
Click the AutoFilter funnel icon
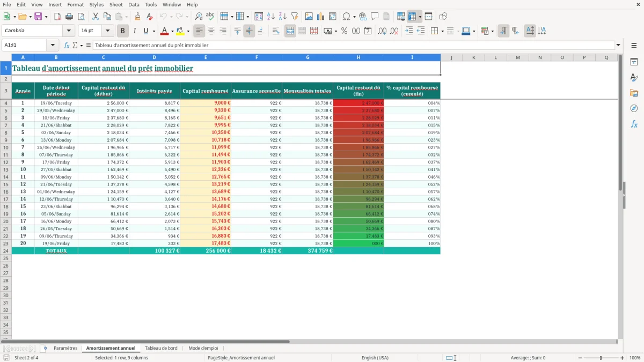coord(295,17)
